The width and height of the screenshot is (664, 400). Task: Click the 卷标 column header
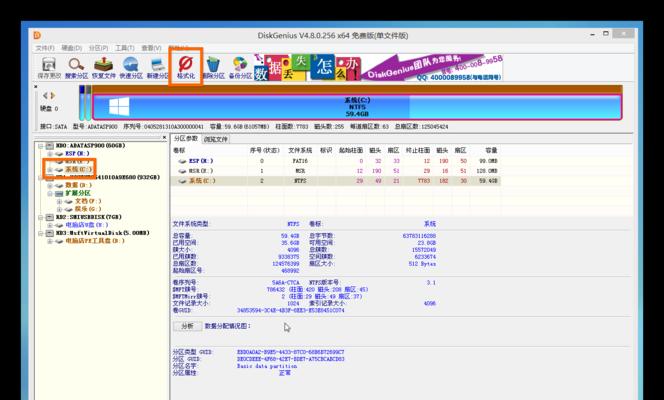(x=179, y=151)
